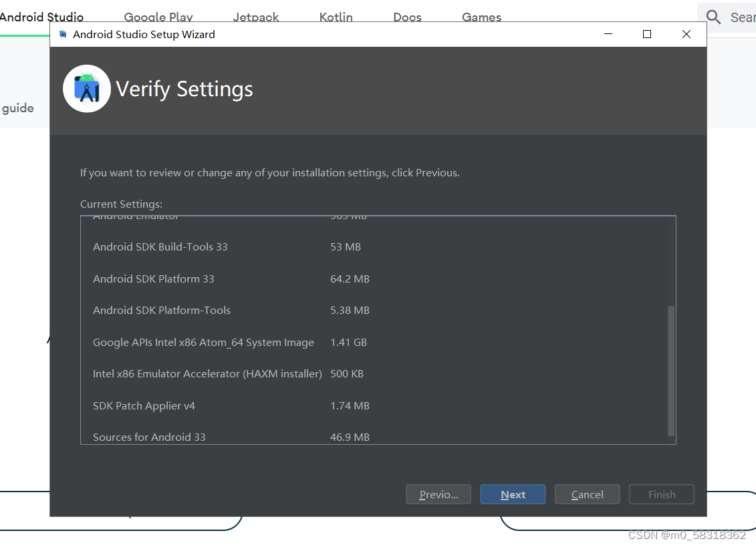Click the installation settings instruction text

[269, 172]
